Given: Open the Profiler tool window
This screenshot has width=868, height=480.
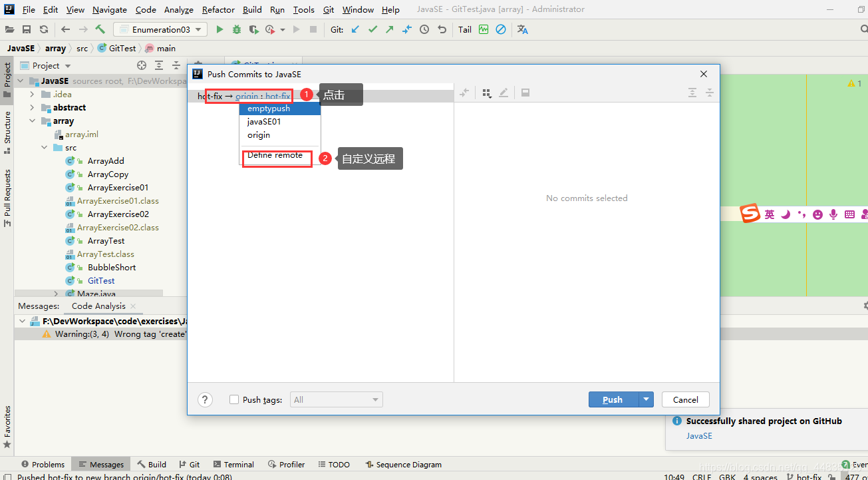Looking at the screenshot, I should 287,464.
